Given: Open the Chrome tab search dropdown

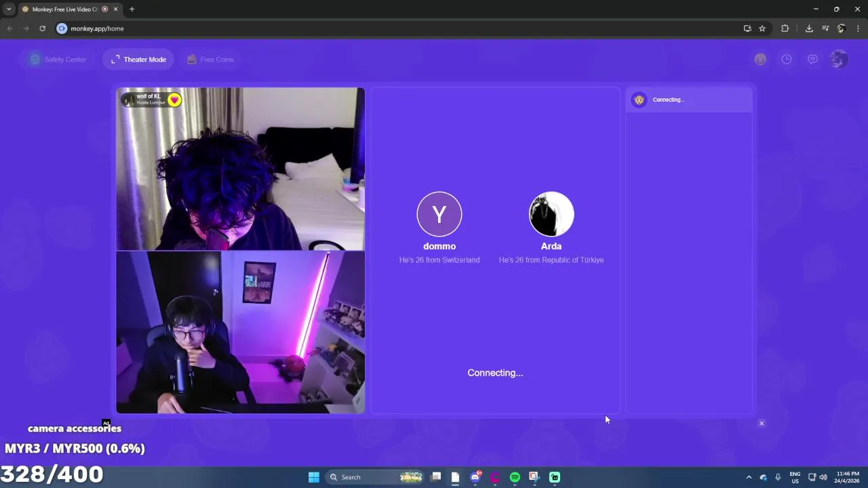Looking at the screenshot, I should click(9, 9).
